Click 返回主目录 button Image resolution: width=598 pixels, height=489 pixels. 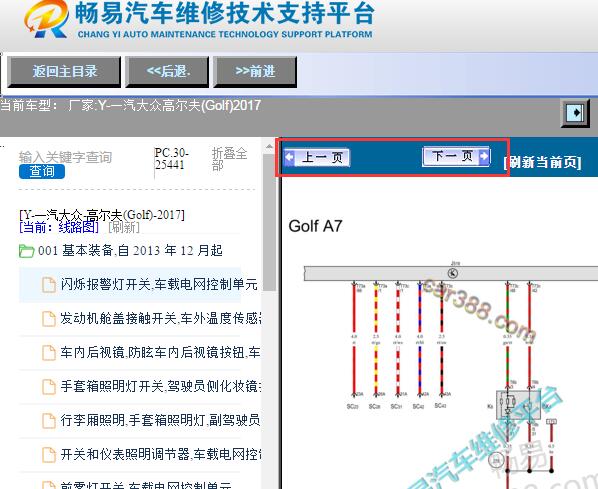64,71
